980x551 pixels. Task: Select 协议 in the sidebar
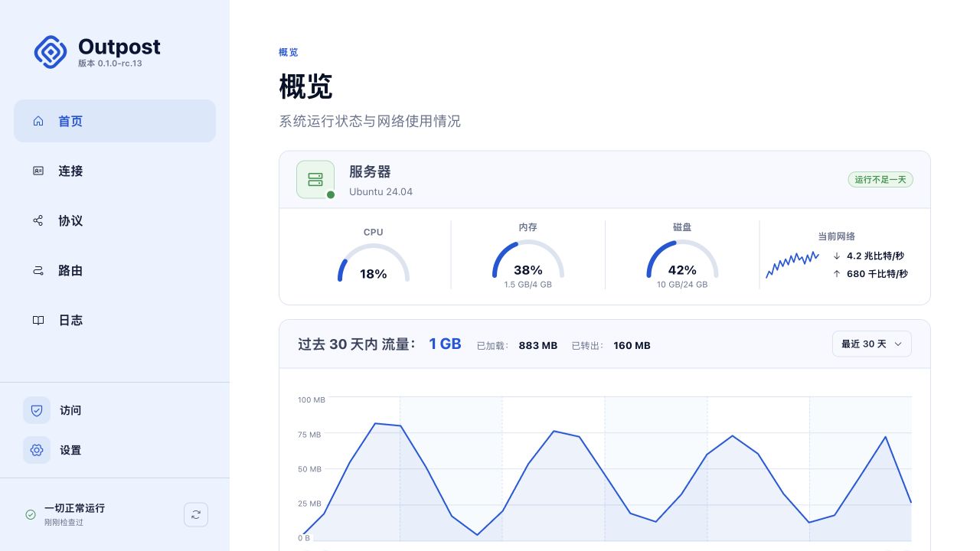coord(115,220)
